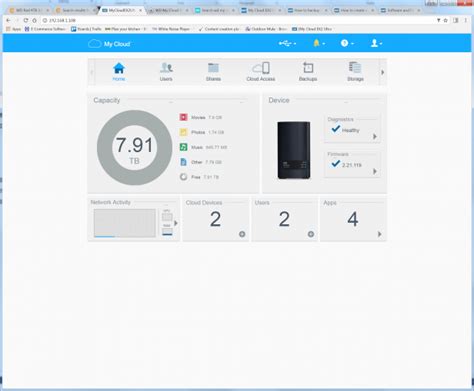
Task: Click the browser back button
Action: tap(8, 20)
